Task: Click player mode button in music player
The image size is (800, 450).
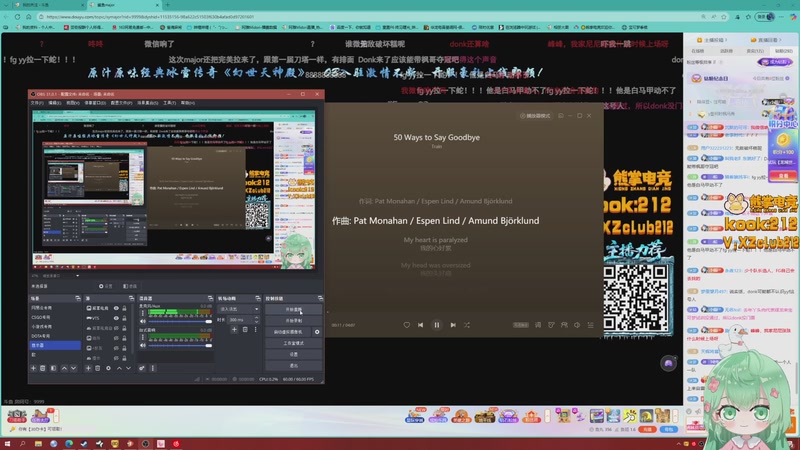Action: click(x=535, y=116)
